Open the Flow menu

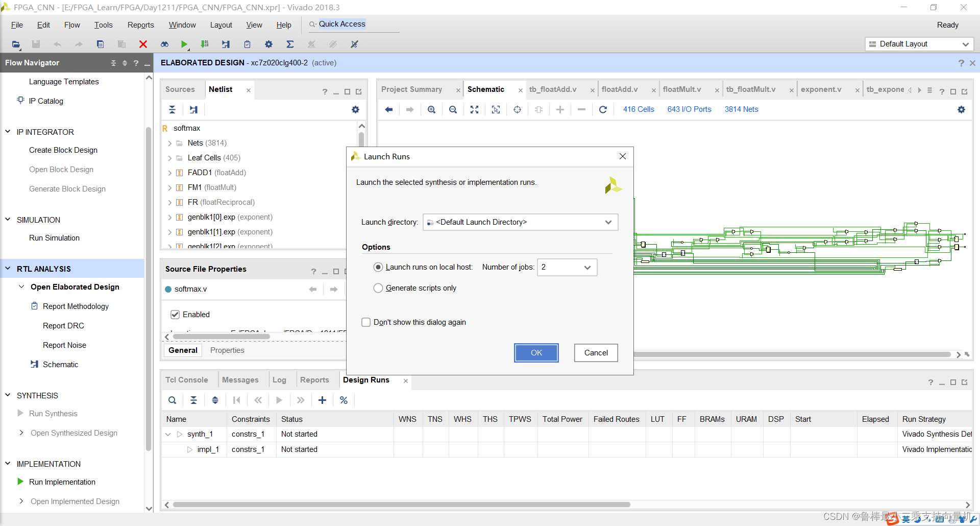point(72,25)
